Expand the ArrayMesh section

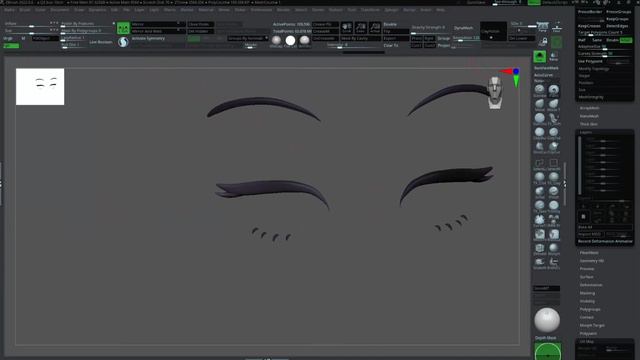coord(590,108)
